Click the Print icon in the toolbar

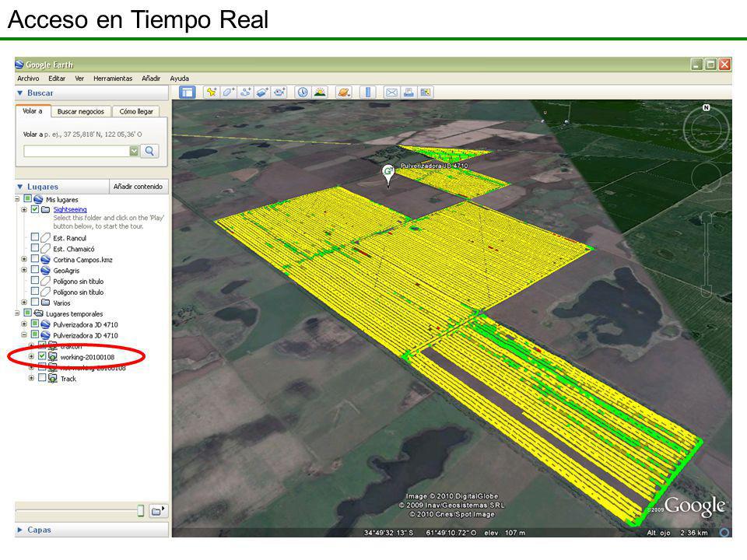click(409, 93)
